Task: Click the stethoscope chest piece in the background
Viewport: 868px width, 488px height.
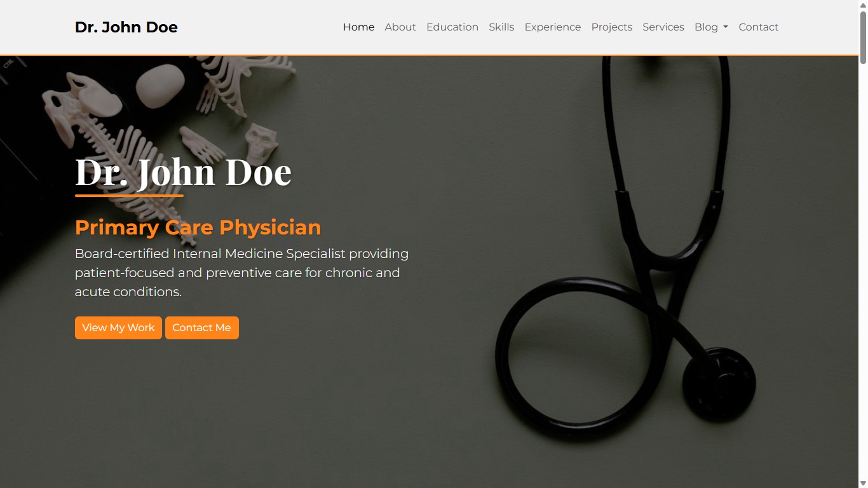Action: 719,384
